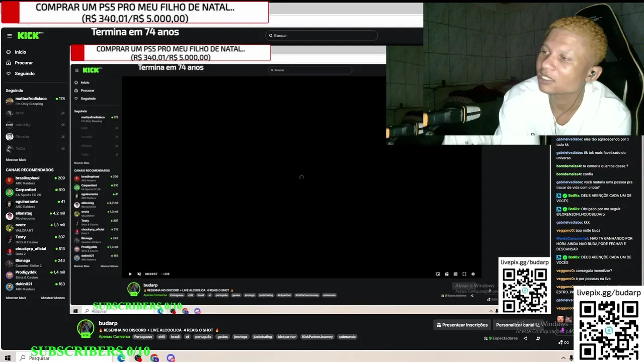Image resolution: width=644 pixels, height=362 pixels.
Task: Select the justtchating tag
Action: [263, 336]
